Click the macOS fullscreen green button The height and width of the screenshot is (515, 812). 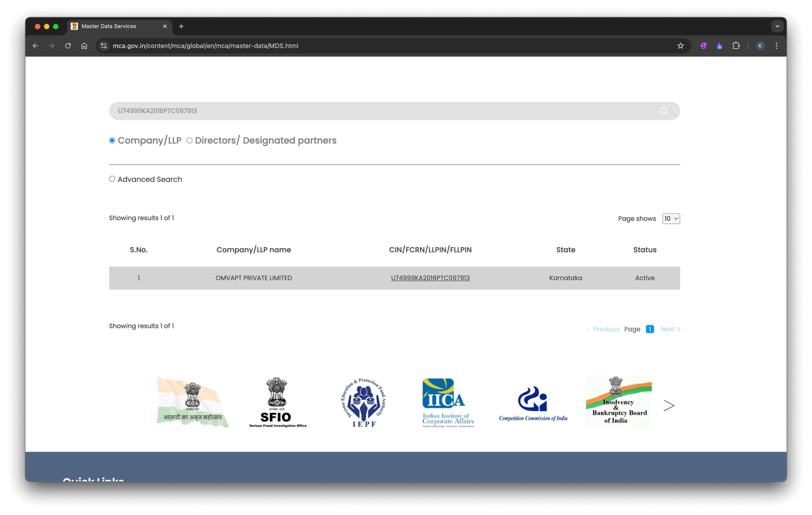pyautogui.click(x=56, y=26)
